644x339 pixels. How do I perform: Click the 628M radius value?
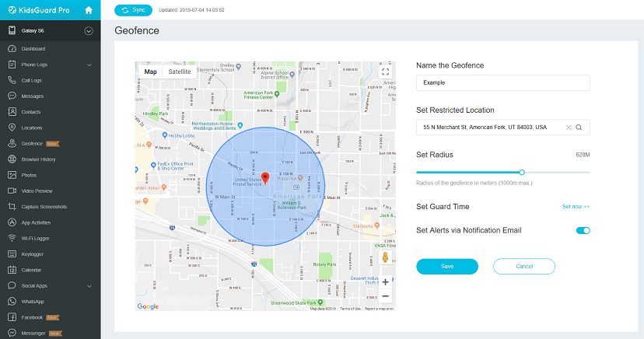tap(583, 155)
